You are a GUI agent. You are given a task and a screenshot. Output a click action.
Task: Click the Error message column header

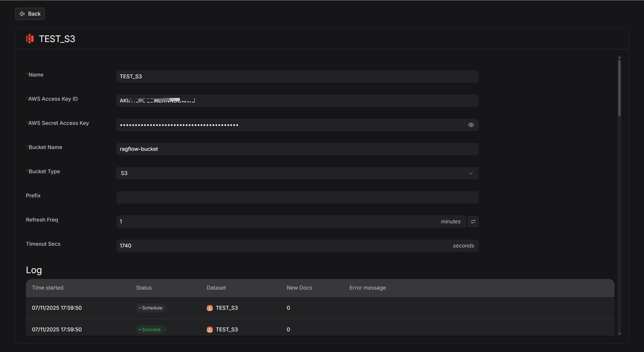(x=368, y=288)
